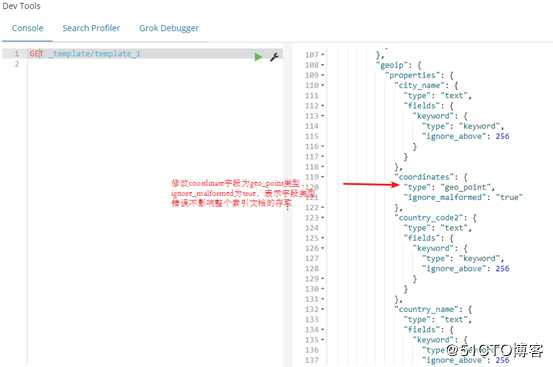
Task: Open the Search Profiler tab
Action: [91, 28]
